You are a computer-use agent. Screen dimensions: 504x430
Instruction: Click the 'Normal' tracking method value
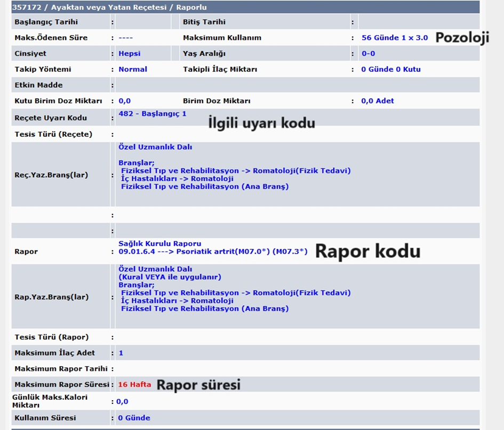pos(133,69)
